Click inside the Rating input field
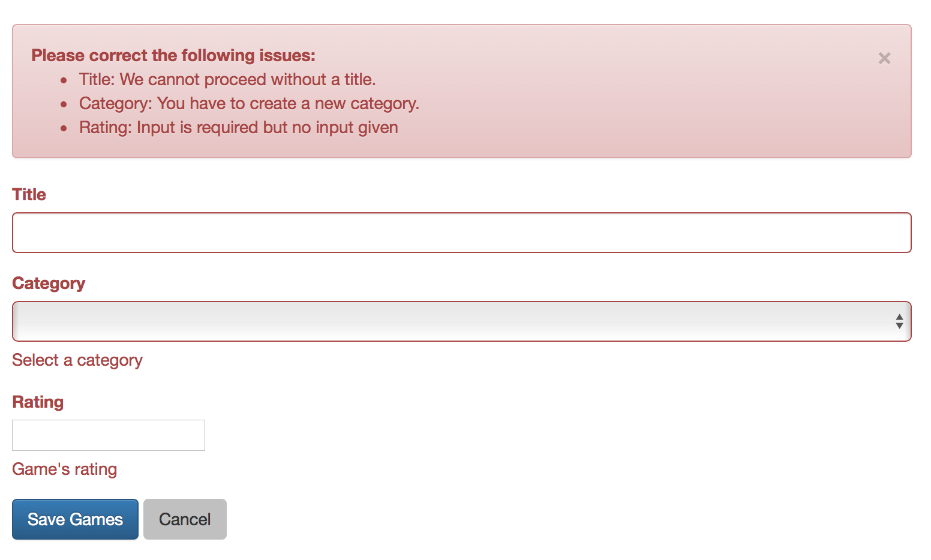The image size is (931, 560). pos(108,435)
